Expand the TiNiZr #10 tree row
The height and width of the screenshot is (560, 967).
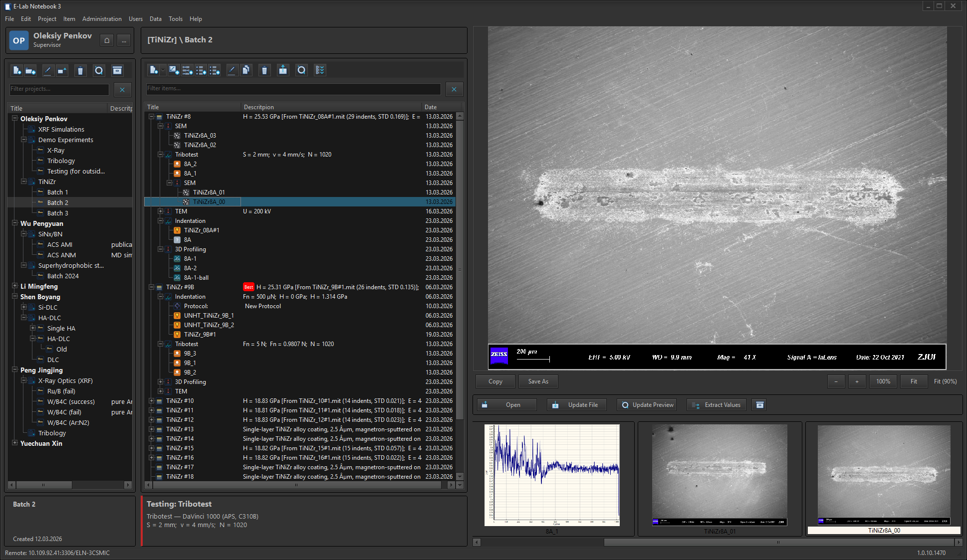[x=151, y=401]
